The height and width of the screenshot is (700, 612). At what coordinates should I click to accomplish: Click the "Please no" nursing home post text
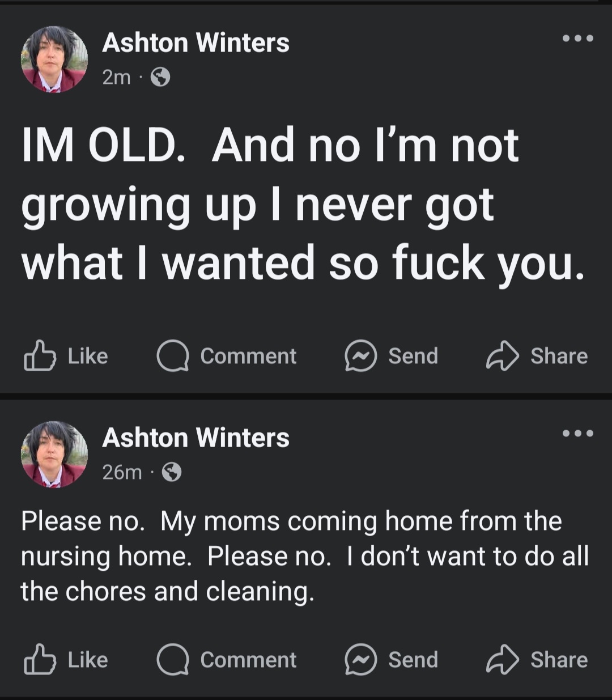point(300,555)
